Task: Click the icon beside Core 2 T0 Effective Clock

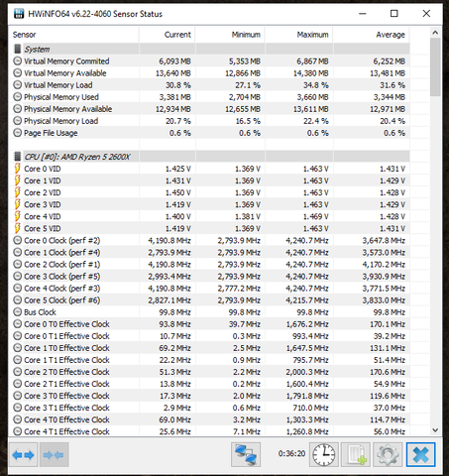Action: [x=17, y=372]
